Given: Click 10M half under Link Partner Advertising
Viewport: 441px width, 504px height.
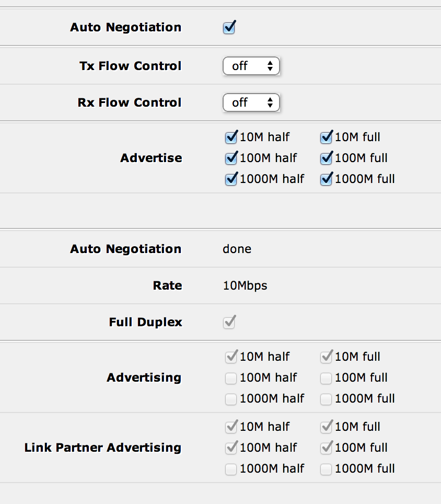Looking at the screenshot, I should pos(231,427).
